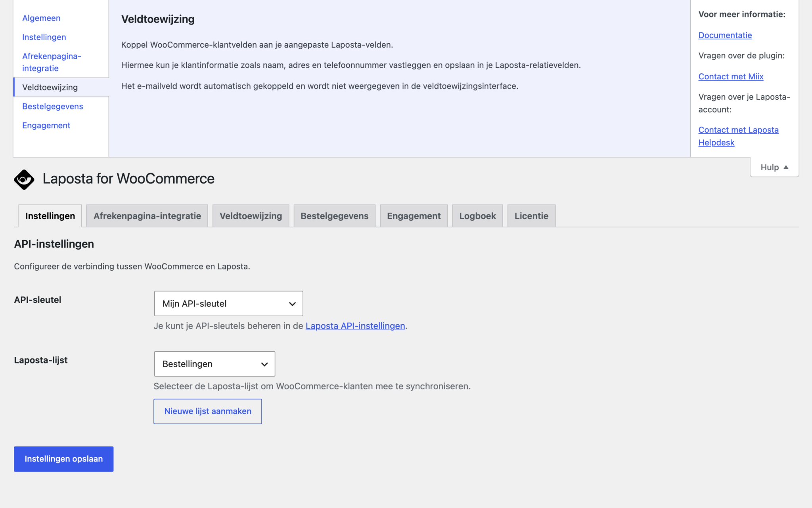812x508 pixels.
Task: Click the Laposta for WooCommerce heading
Action: click(x=128, y=179)
